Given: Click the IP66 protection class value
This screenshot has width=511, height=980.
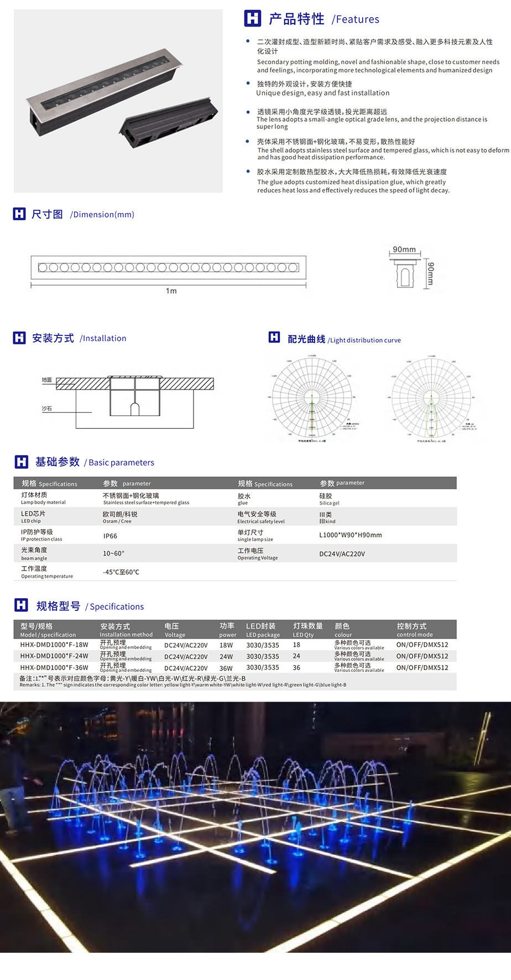Looking at the screenshot, I should [x=110, y=536].
